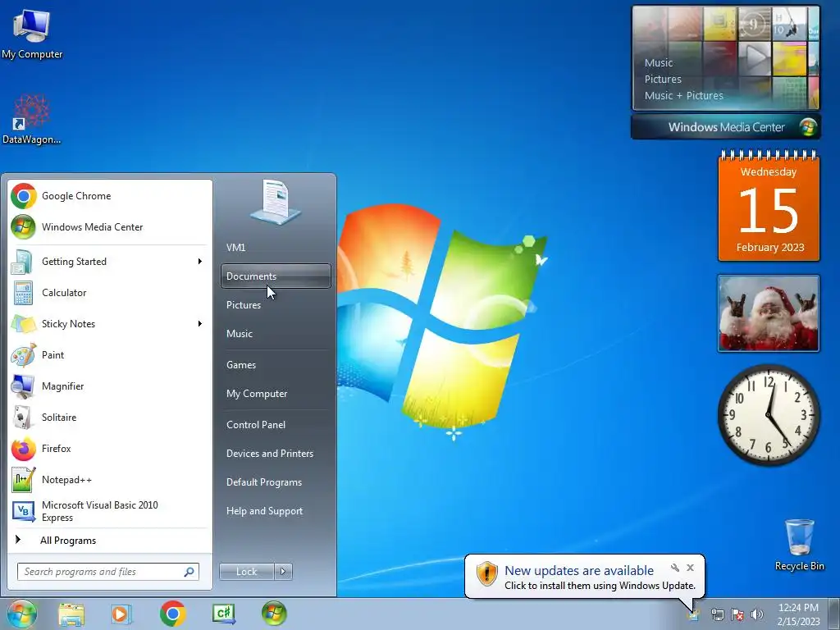840x630 pixels.
Task: Open Windows Explorer on the taskbar
Action: 71,614
